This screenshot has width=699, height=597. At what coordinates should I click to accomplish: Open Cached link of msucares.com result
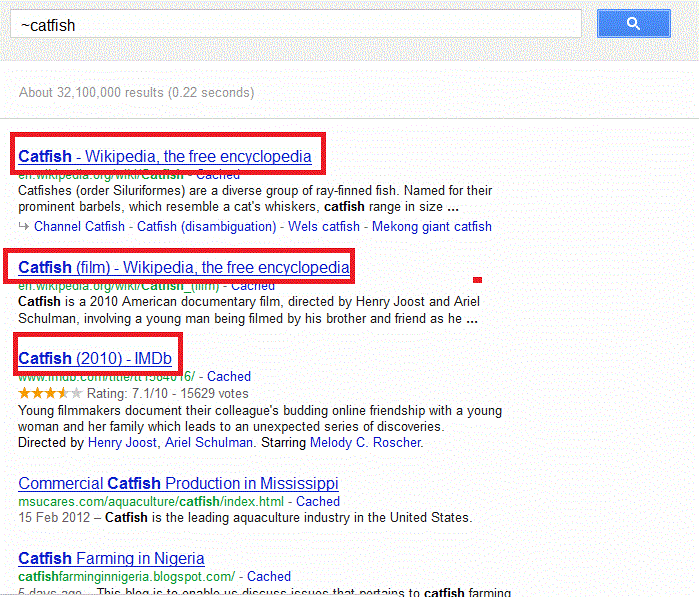click(x=318, y=501)
